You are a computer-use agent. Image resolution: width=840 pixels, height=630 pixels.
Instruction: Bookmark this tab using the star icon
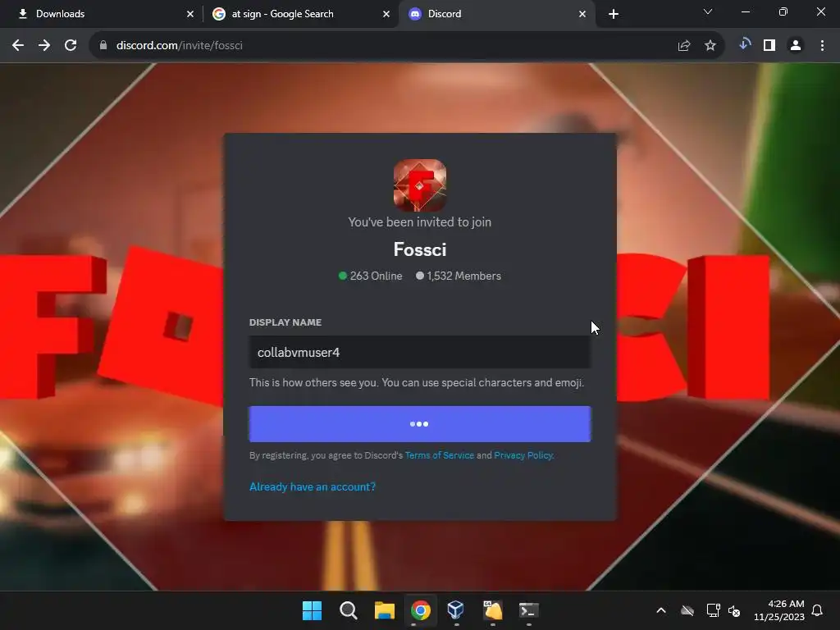[710, 46]
